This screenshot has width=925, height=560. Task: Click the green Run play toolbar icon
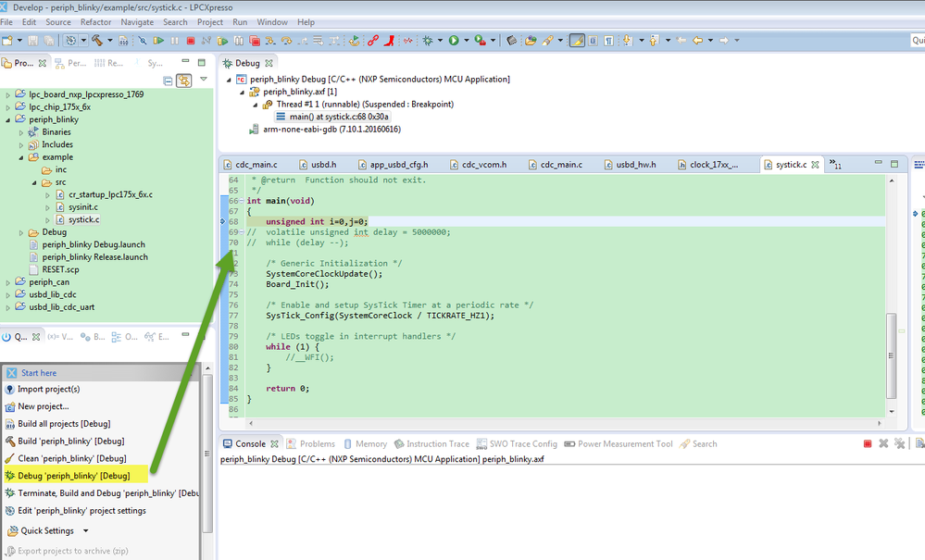pyautogui.click(x=454, y=40)
